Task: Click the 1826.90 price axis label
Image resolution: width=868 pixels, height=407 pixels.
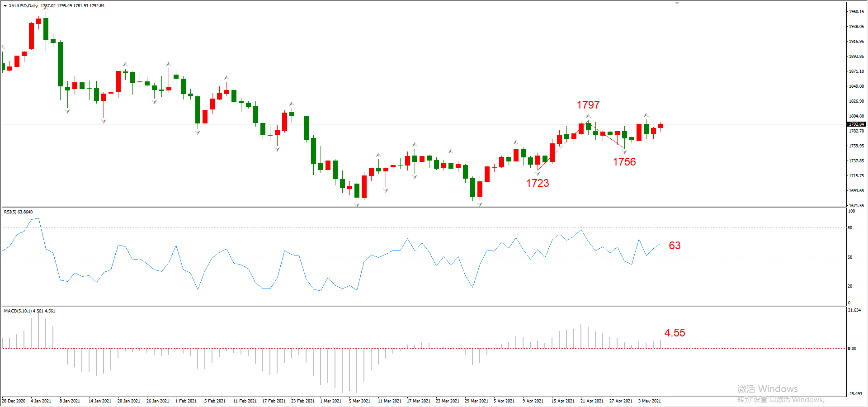Action: (x=856, y=101)
